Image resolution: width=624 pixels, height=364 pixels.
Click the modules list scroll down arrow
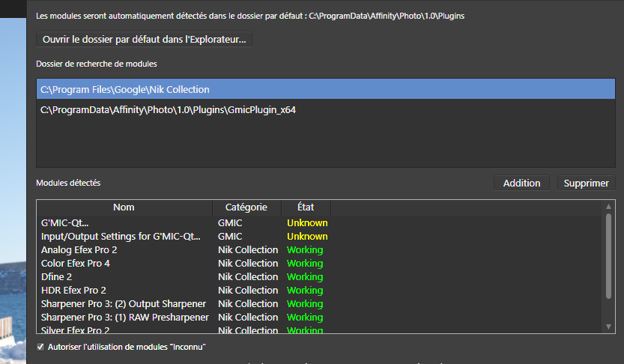pyautogui.click(x=608, y=327)
